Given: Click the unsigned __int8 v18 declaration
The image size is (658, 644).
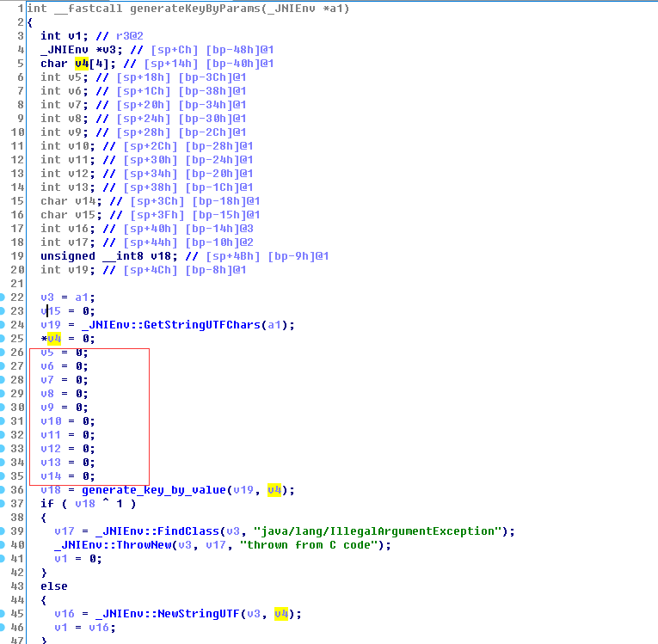Looking at the screenshot, I should [x=109, y=256].
